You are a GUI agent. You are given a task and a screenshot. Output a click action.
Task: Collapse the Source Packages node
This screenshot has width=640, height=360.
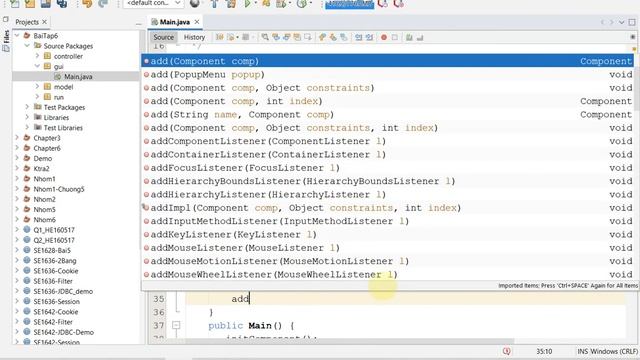pos(27,46)
